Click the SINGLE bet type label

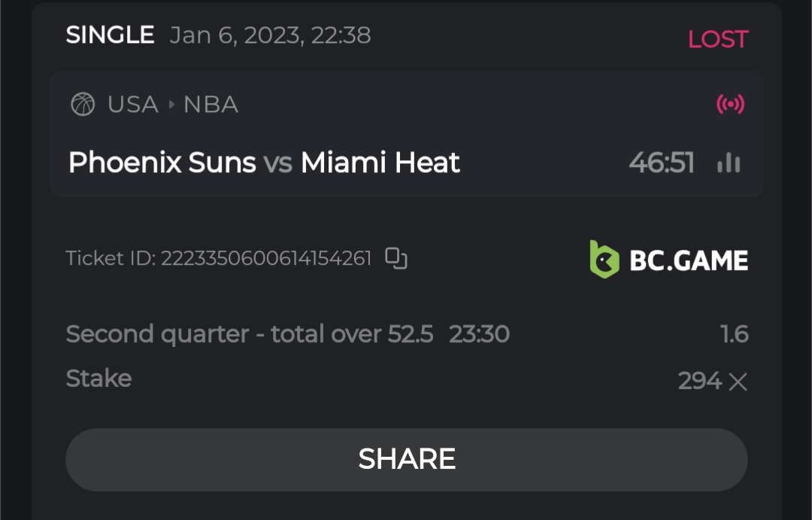[110, 35]
